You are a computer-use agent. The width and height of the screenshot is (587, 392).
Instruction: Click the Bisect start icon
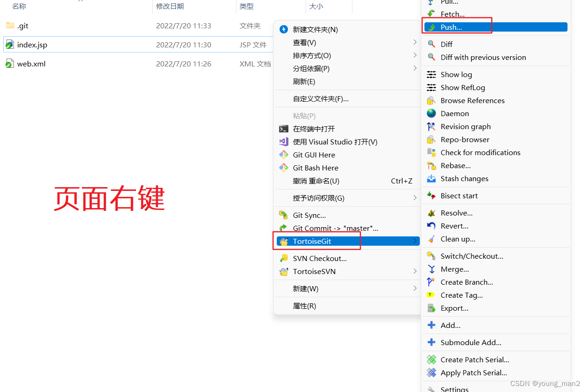click(x=431, y=196)
